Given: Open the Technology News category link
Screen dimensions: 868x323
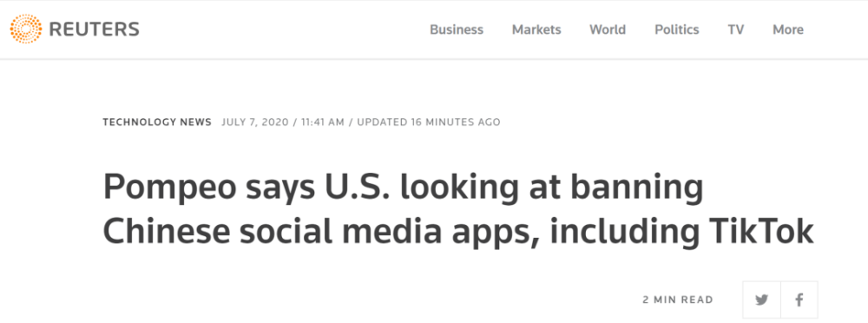Looking at the screenshot, I should [x=157, y=122].
